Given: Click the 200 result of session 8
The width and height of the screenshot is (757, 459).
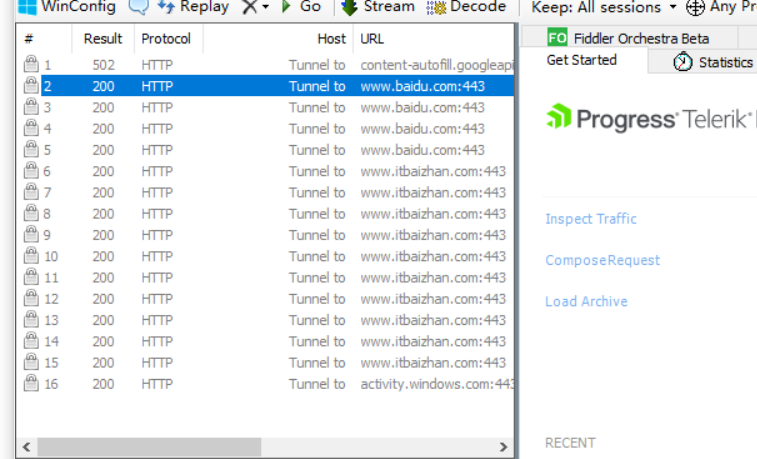Looking at the screenshot, I should pos(103,213).
